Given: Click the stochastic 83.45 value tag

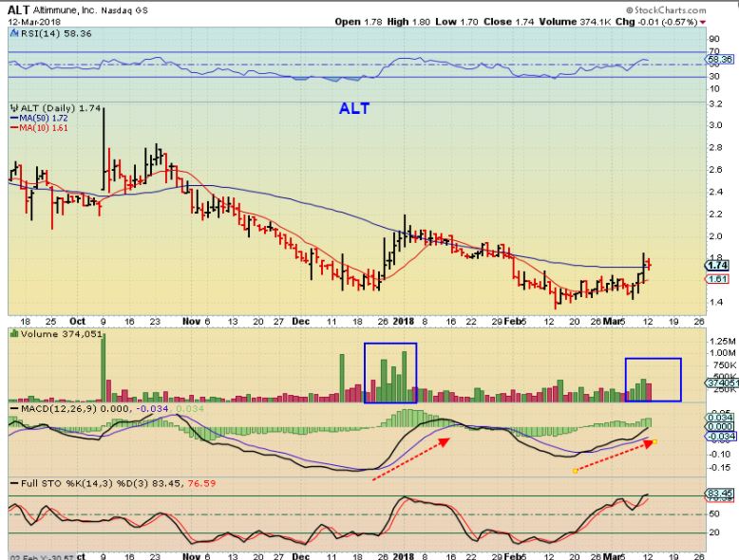Looking at the screenshot, I should [x=719, y=494].
